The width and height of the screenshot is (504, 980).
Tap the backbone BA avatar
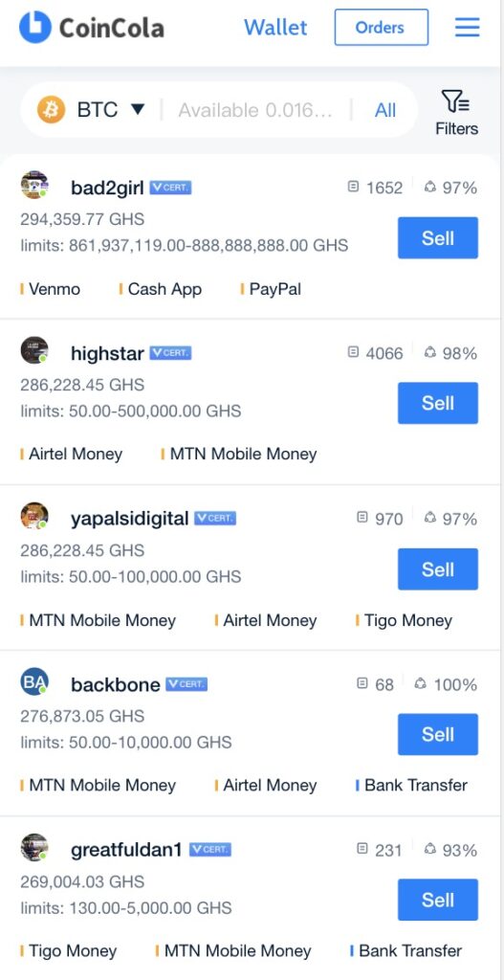pyautogui.click(x=34, y=681)
